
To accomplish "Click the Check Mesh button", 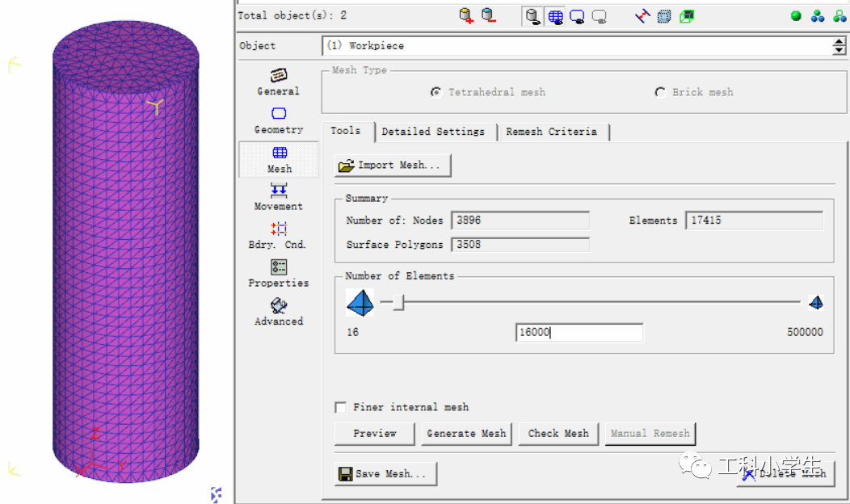I will 558,434.
